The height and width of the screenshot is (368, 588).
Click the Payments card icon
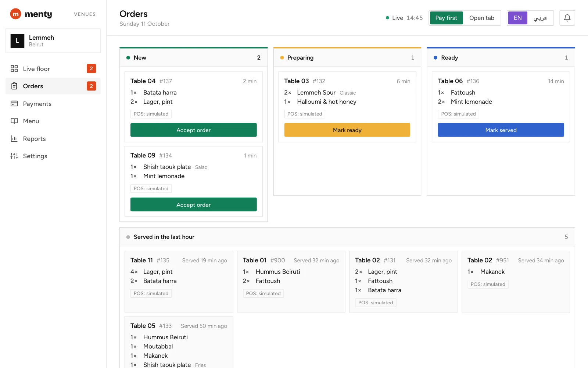click(14, 104)
